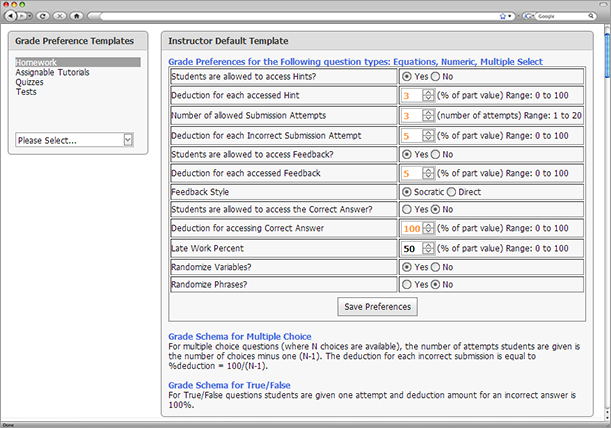Click the vertical page scrollbar thumb

(607, 56)
